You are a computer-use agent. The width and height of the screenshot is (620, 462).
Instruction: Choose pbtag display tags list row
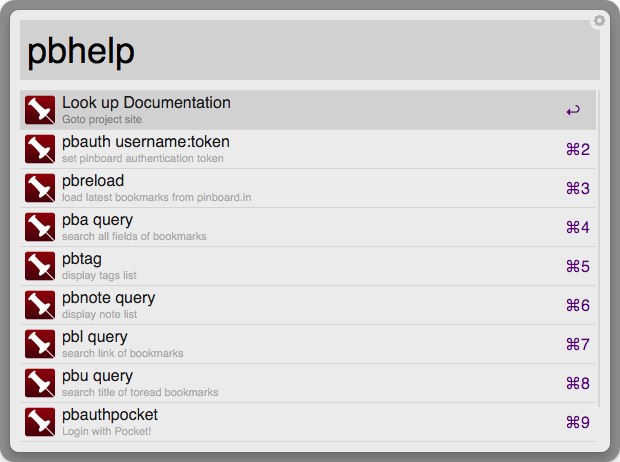(308, 266)
